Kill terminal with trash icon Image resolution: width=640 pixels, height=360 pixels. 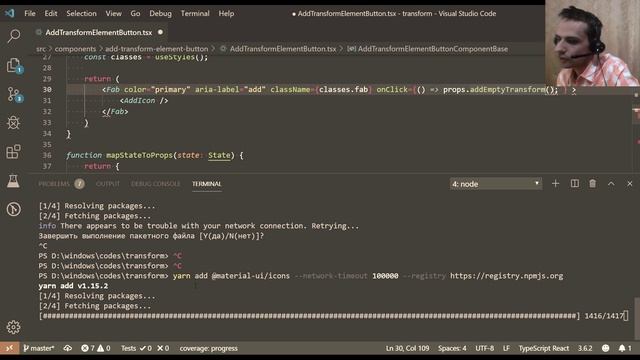click(593, 184)
